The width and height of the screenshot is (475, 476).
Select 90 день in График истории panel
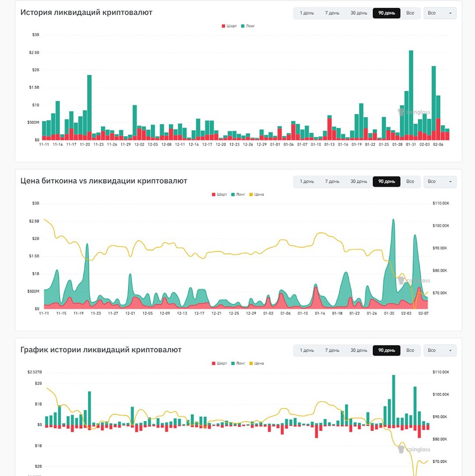coord(386,350)
